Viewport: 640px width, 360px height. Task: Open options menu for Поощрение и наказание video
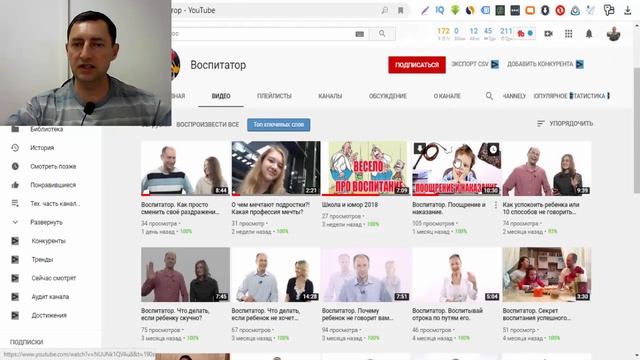(x=496, y=205)
